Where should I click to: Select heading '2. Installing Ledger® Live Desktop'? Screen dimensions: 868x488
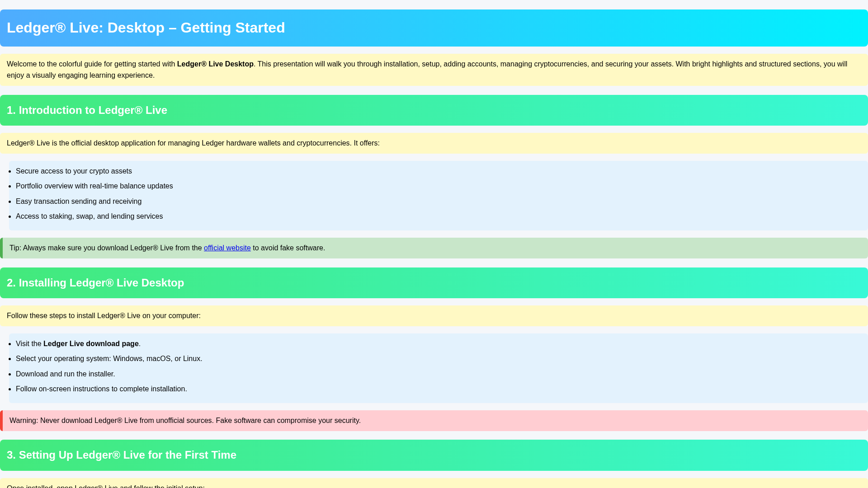pyautogui.click(x=95, y=283)
